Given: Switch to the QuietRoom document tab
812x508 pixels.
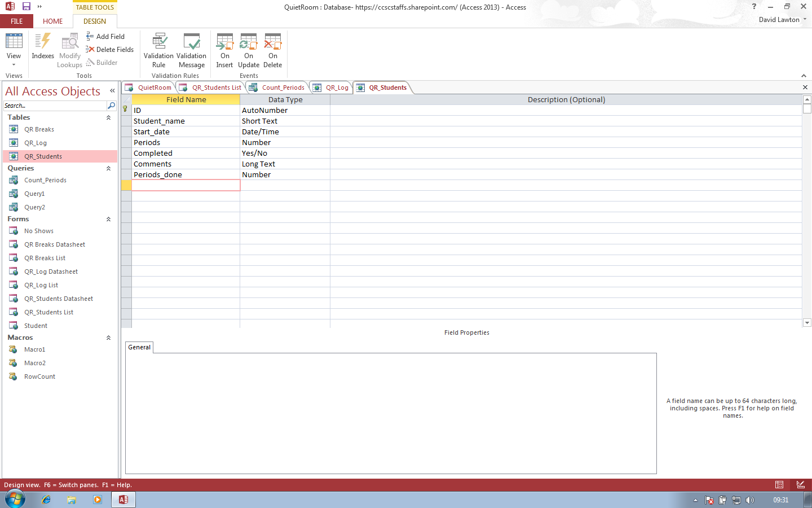Looking at the screenshot, I should pyautogui.click(x=149, y=87).
